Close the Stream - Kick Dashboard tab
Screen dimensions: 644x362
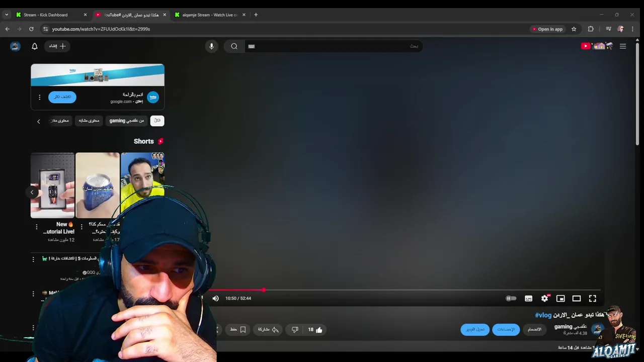pos(85,15)
